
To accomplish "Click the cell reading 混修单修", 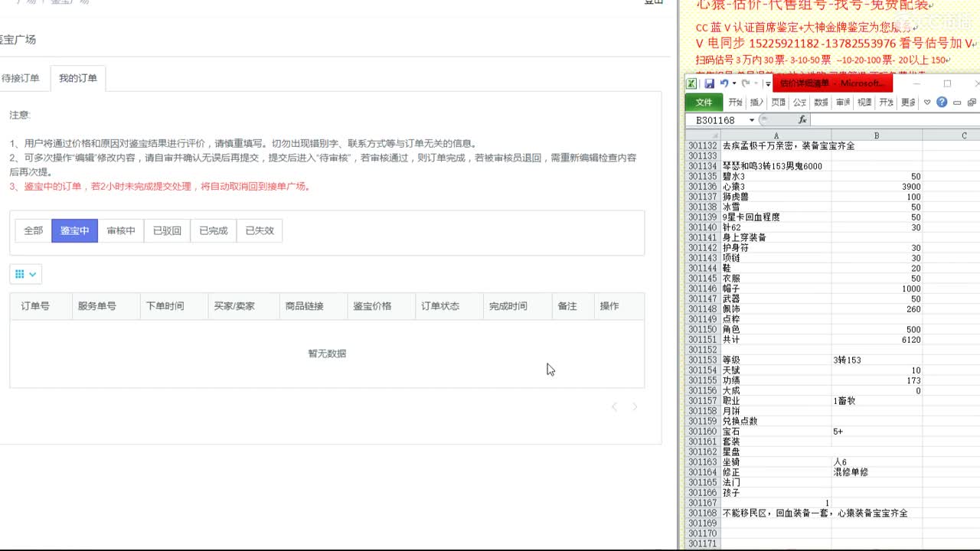I will (877, 472).
